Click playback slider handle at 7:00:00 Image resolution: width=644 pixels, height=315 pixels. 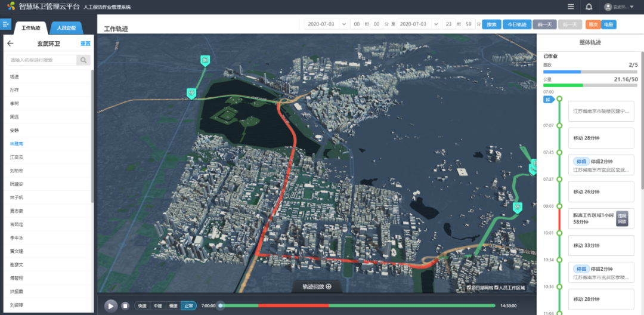[x=221, y=305]
